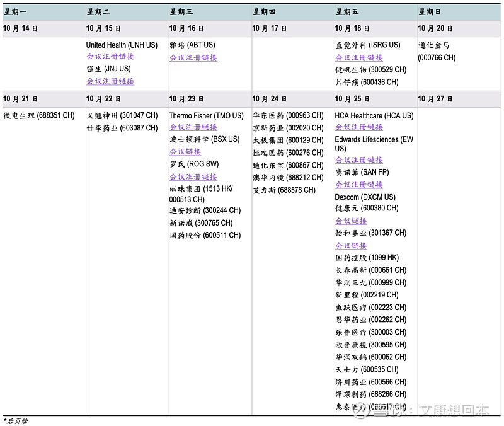Open the 健康元 (600380 CH) 会议链接 link
This screenshot has width=504, height=426.
(x=351, y=221)
